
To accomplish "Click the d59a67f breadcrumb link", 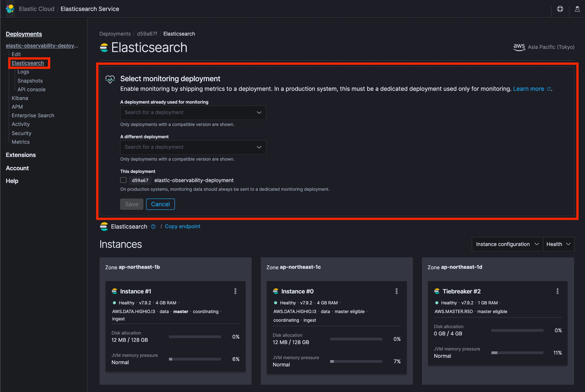I will tap(147, 34).
